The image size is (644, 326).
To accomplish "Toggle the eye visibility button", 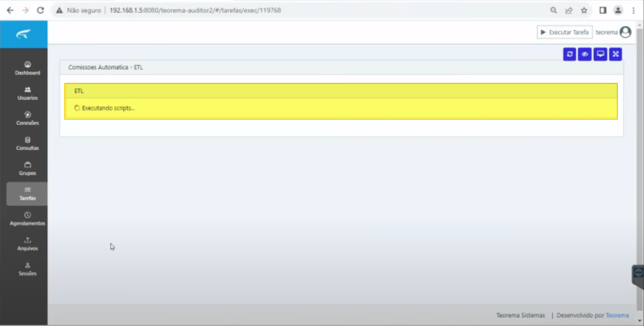I will (x=585, y=54).
